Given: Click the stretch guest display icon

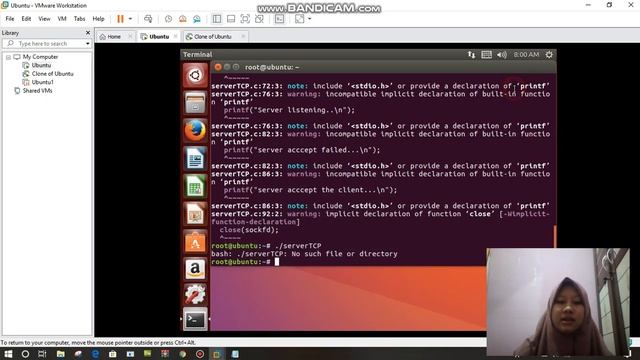Looking at the screenshot, I should (299, 19).
